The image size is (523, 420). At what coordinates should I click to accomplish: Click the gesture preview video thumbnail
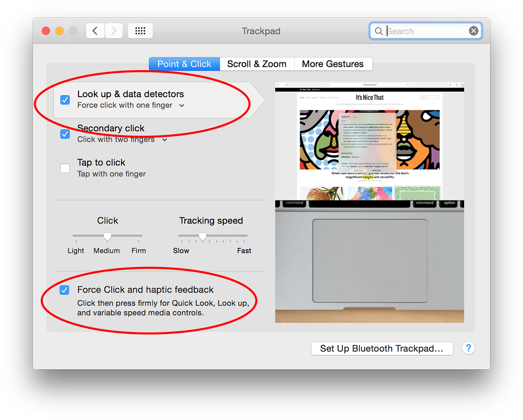tap(370, 202)
